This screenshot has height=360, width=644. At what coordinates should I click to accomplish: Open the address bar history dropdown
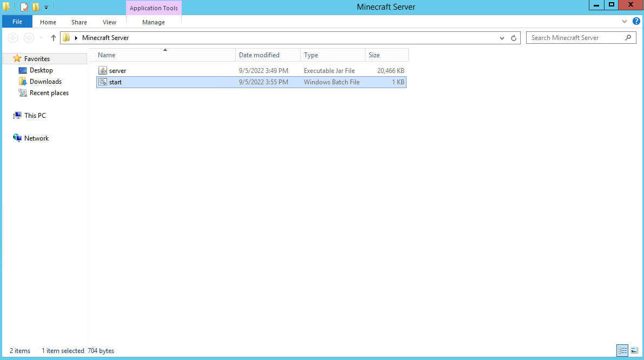[x=502, y=38]
